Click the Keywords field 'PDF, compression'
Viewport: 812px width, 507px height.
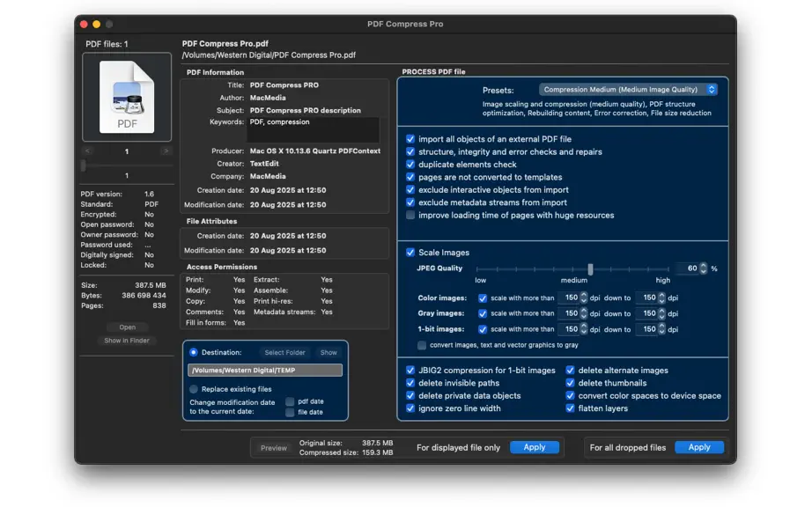point(314,129)
